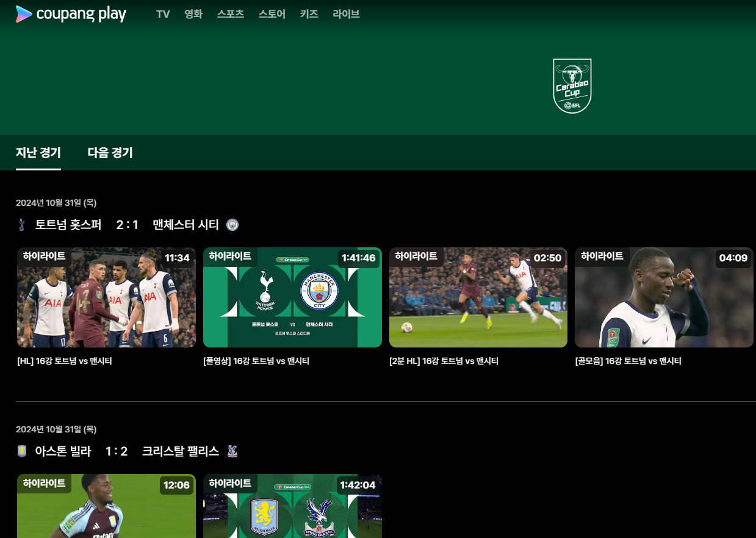
Task: Open the 스포츠 menu
Action: coord(231,14)
